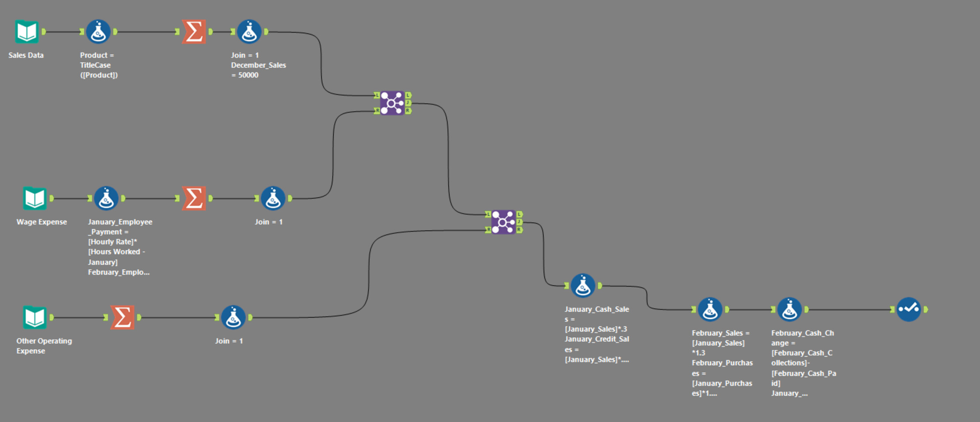Select the upper Join tool
This screenshot has height=422, width=980.
[x=392, y=103]
